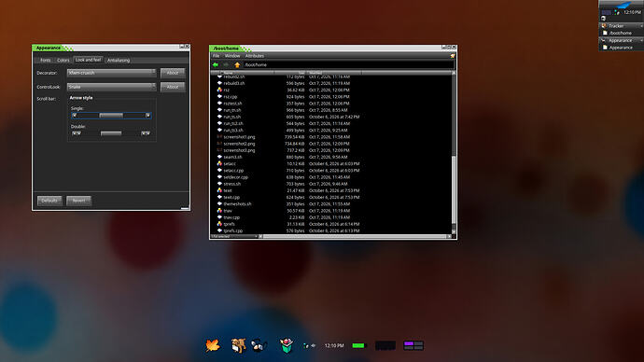Click About button next to ControlLook

(x=173, y=87)
